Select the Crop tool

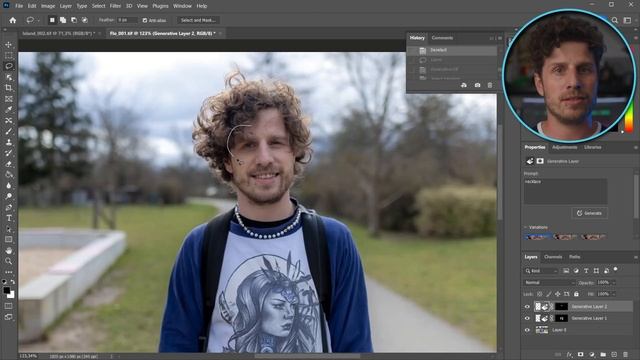point(9,88)
